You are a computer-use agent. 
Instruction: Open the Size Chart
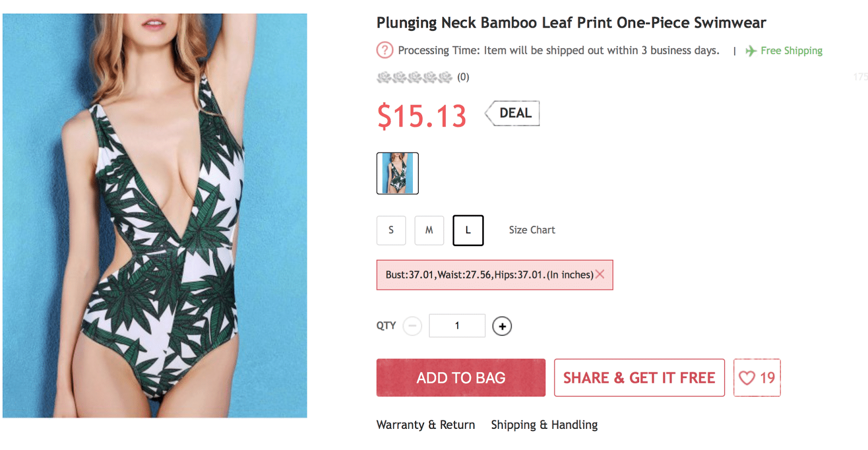tap(532, 230)
